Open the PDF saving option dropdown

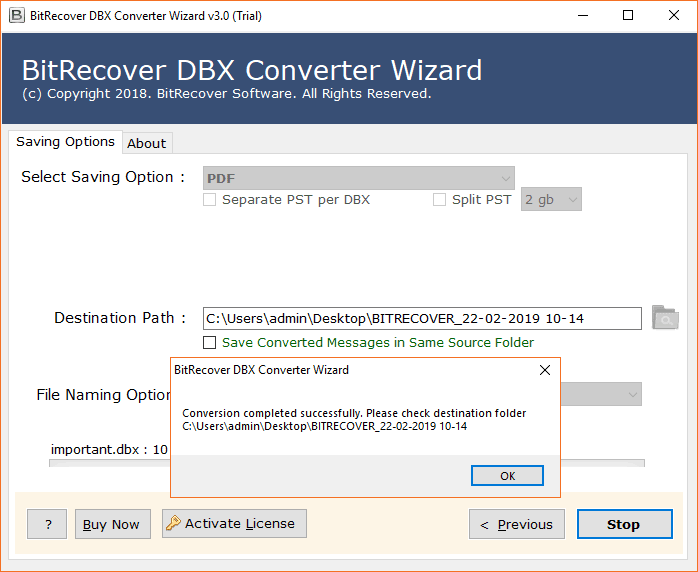click(x=359, y=178)
